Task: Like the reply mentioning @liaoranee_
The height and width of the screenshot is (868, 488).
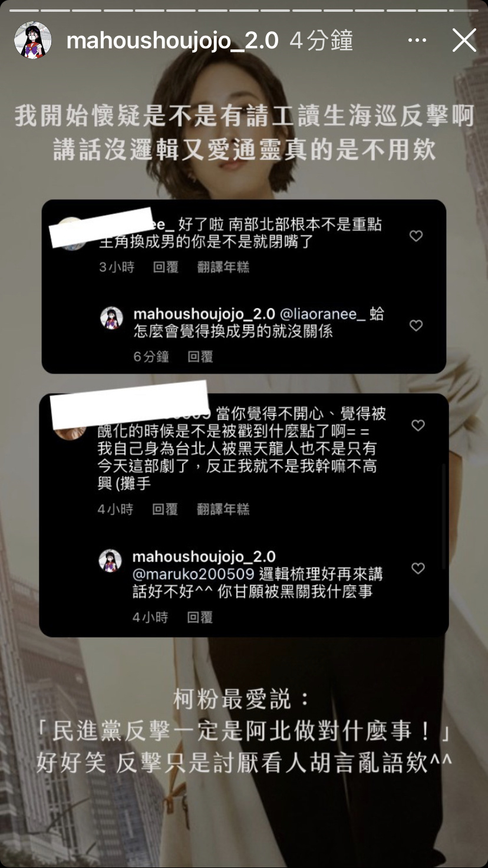Action: [x=416, y=325]
